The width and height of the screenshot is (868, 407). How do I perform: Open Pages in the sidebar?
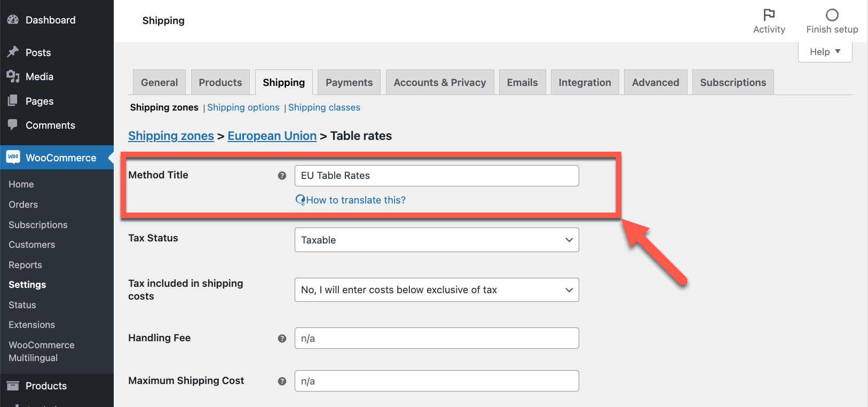click(40, 101)
